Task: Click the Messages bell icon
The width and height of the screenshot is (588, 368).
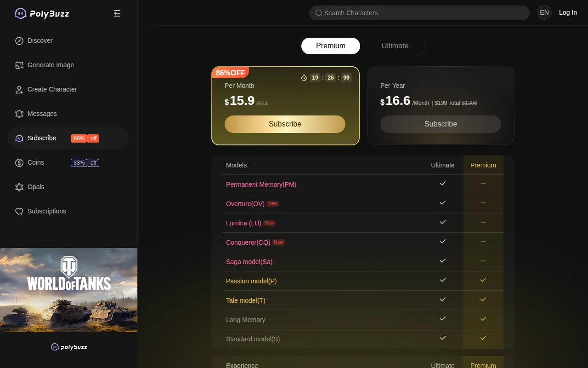Action: point(19,114)
